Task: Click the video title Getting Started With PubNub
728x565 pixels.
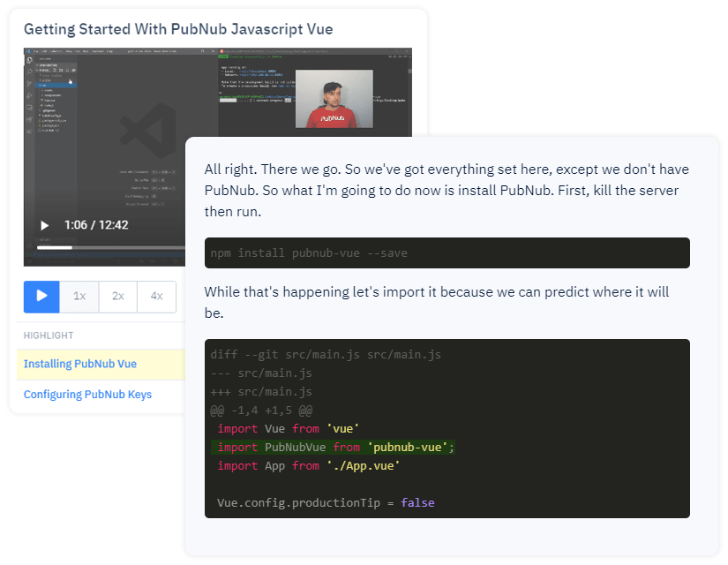Action: point(178,29)
